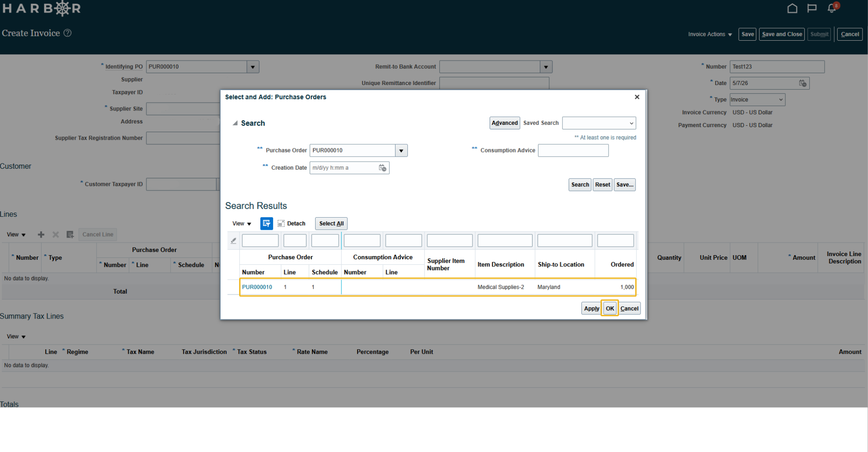The image size is (868, 452).
Task: Click Ship-to Location filter field
Action: [x=565, y=241]
